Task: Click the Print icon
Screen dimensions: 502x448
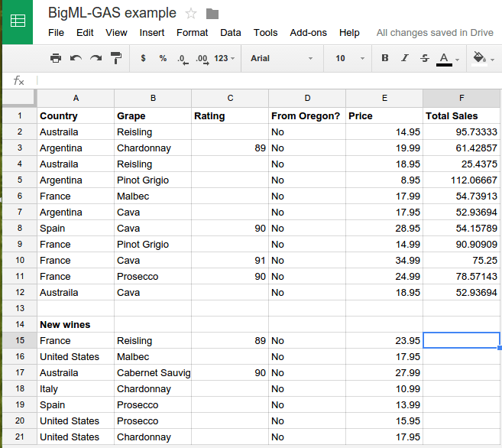Action: tap(56, 58)
